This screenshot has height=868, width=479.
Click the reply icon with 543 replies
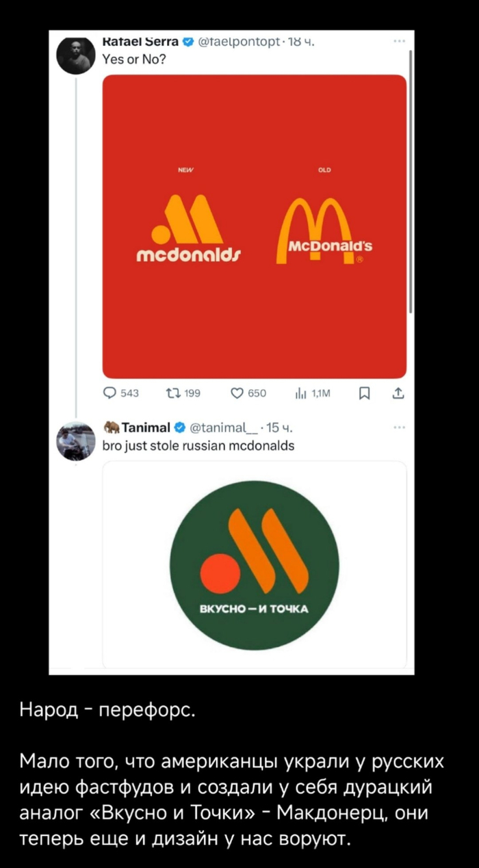[x=110, y=393]
